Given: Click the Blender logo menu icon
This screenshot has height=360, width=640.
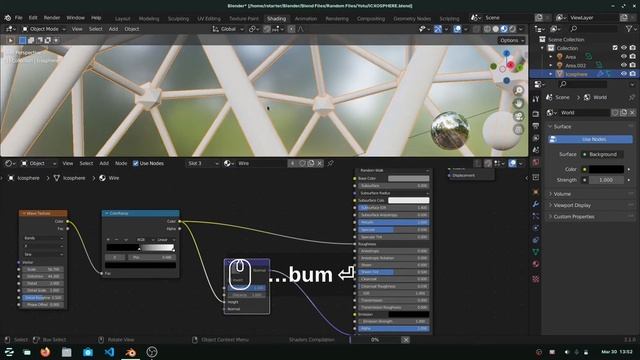Looking at the screenshot, I should (x=8, y=18).
